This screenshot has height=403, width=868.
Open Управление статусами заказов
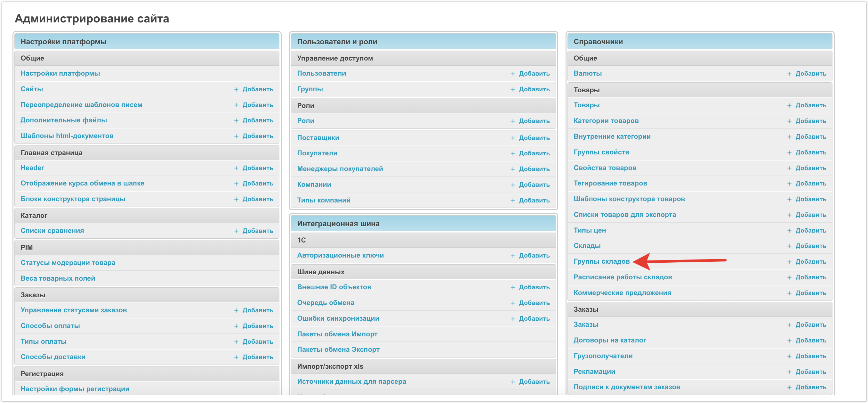[74, 310]
